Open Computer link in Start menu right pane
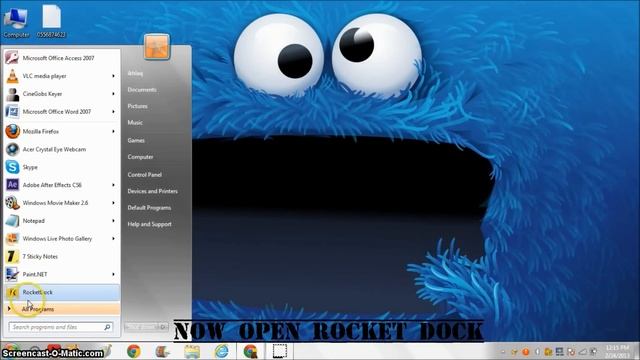The height and width of the screenshot is (360, 640). 140,157
